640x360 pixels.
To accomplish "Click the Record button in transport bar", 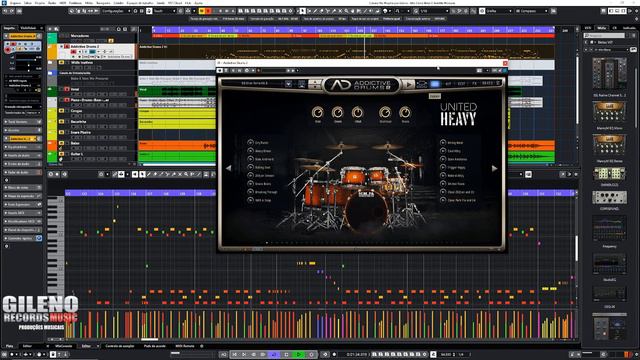I will [311, 355].
